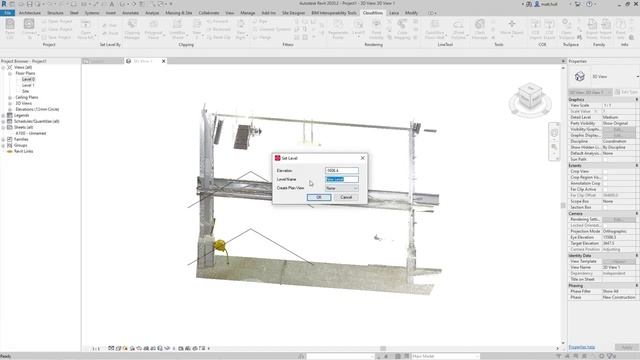This screenshot has height=360, width=640.
Task: Click the Detail Level value Medium
Action: pyautogui.click(x=618, y=118)
